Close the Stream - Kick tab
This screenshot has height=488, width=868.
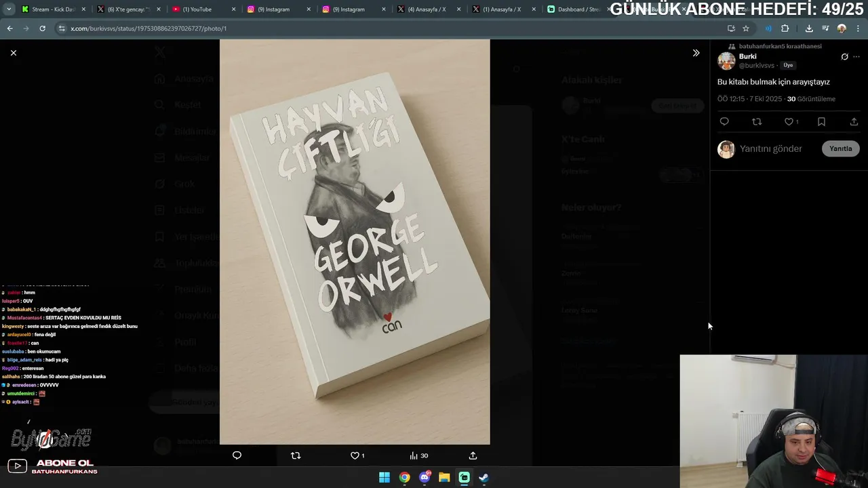[84, 9]
